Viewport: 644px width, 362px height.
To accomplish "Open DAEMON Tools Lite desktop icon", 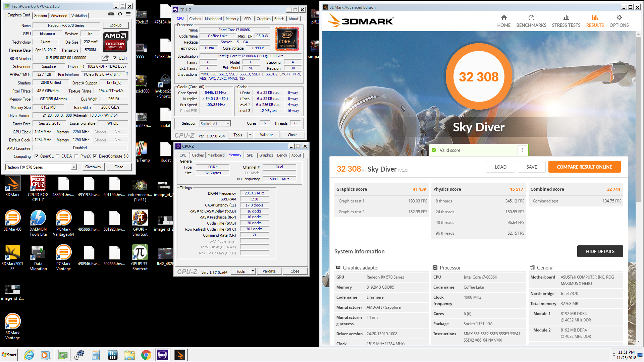I will [38, 223].
